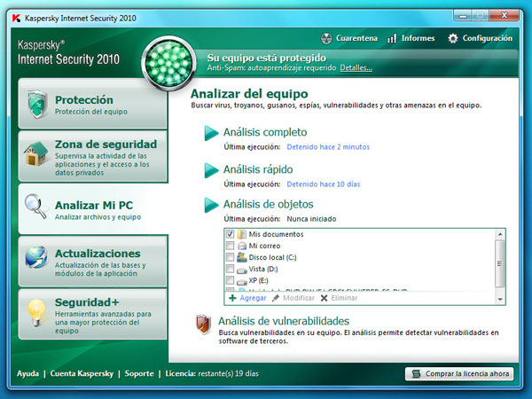Click the object list scrollbar up arrow

[500, 234]
